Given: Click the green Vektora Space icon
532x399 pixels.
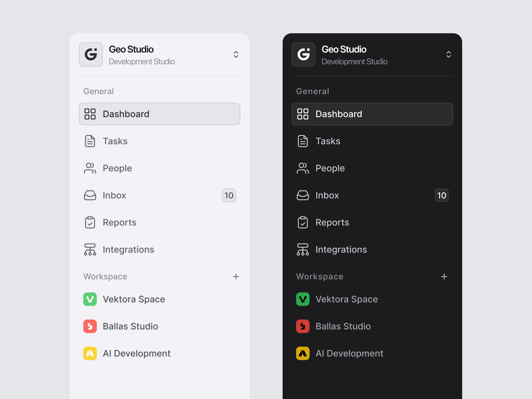Looking at the screenshot, I should pyautogui.click(x=90, y=299).
